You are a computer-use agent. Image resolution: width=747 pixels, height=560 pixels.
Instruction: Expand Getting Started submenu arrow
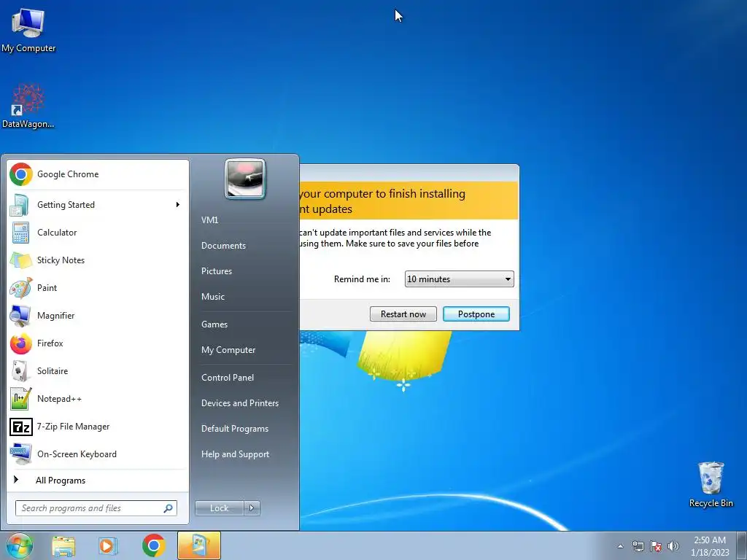[178, 205]
